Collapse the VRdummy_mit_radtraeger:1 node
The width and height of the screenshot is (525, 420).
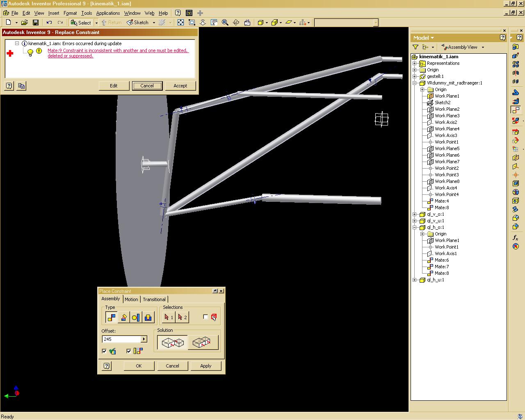(x=415, y=83)
